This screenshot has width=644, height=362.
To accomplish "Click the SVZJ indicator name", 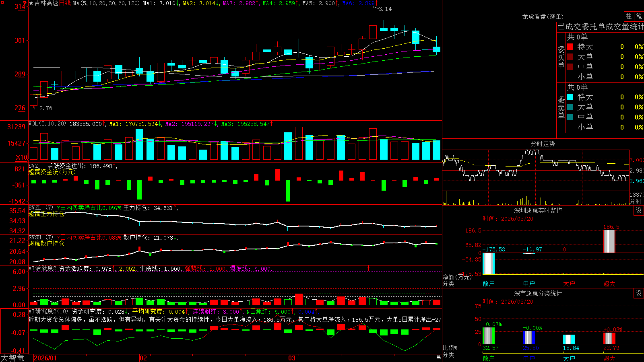I will [35, 166].
